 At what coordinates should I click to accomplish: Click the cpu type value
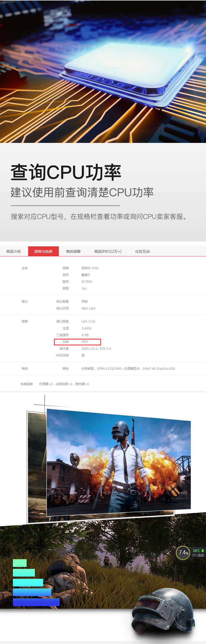(84, 289)
